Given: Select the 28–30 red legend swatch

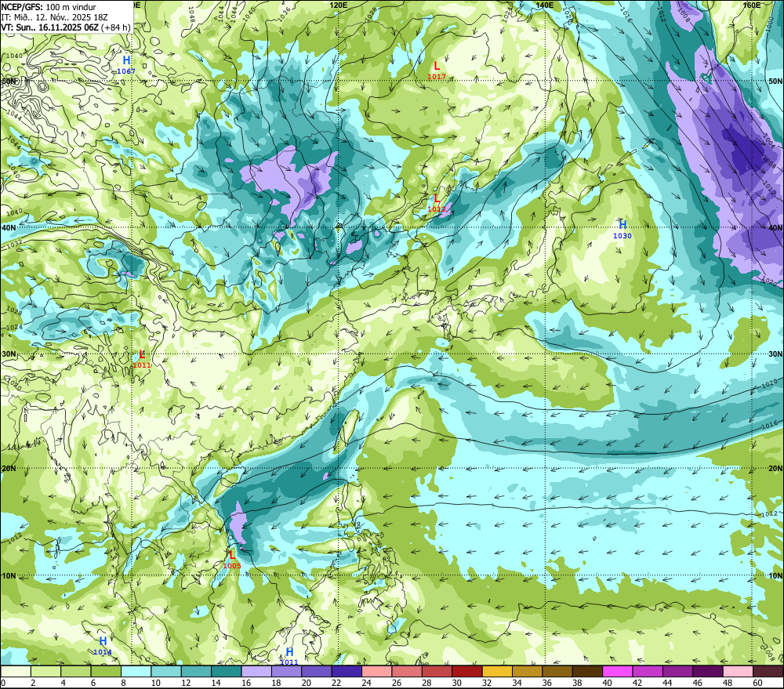Looking at the screenshot, I should pyautogui.click(x=437, y=671).
